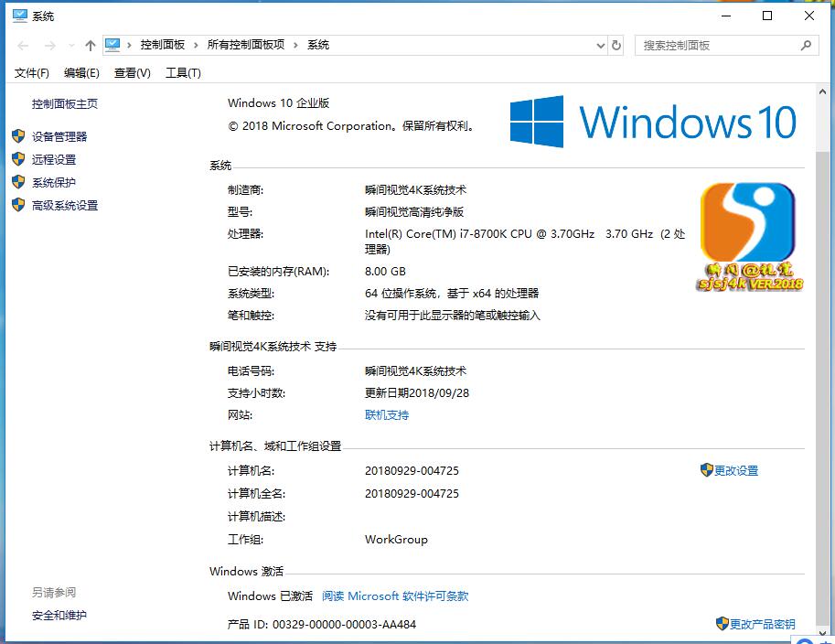
Task: Select the computer name 20180929-004725 after 计算机名
Action: coord(412,471)
